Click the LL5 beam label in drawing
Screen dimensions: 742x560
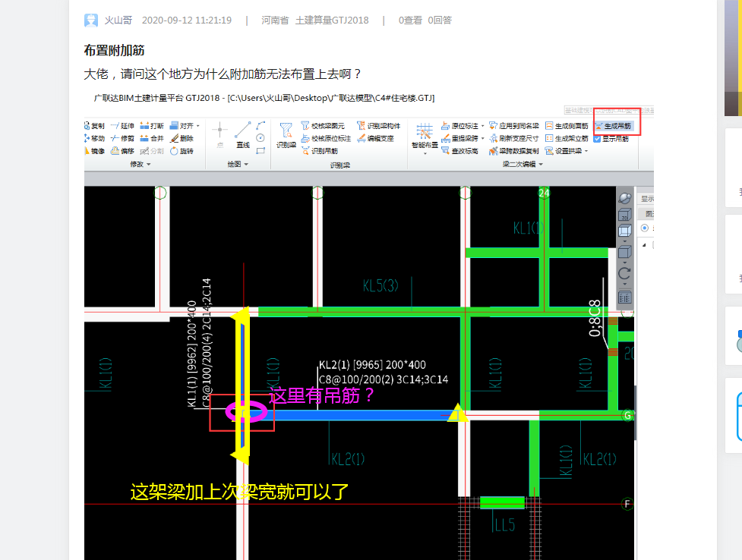pyautogui.click(x=504, y=525)
